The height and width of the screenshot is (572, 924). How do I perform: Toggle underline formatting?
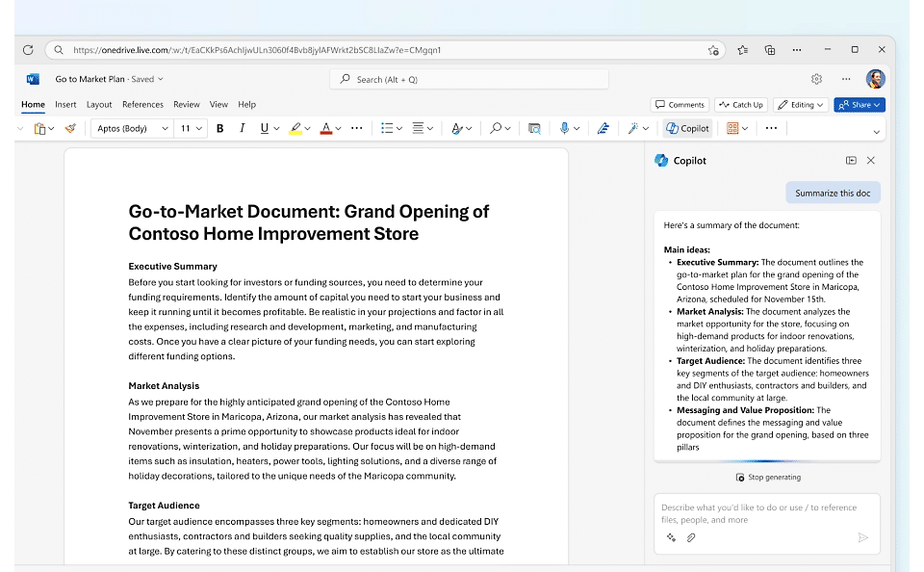point(264,128)
